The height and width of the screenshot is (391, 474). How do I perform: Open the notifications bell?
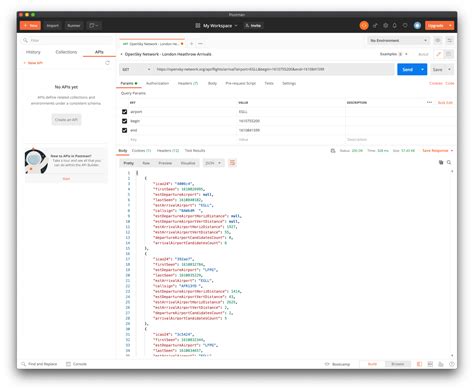coord(395,26)
